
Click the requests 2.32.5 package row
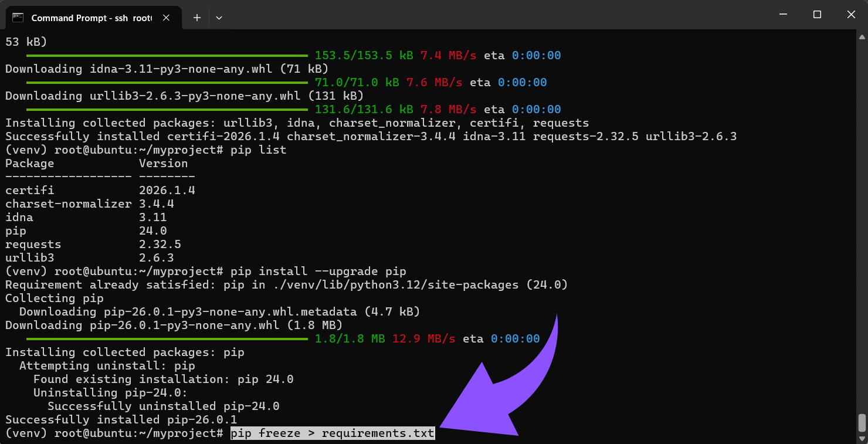point(93,245)
